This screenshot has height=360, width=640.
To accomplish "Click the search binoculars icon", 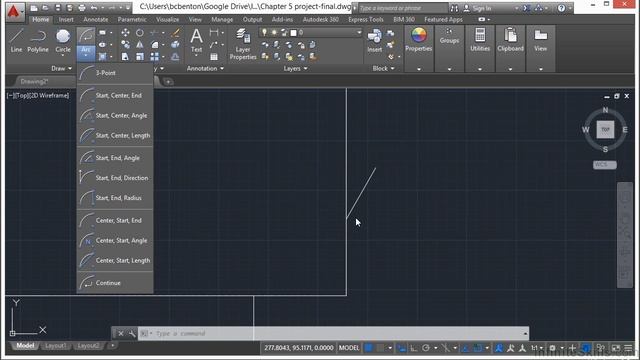I will click(x=454, y=8).
